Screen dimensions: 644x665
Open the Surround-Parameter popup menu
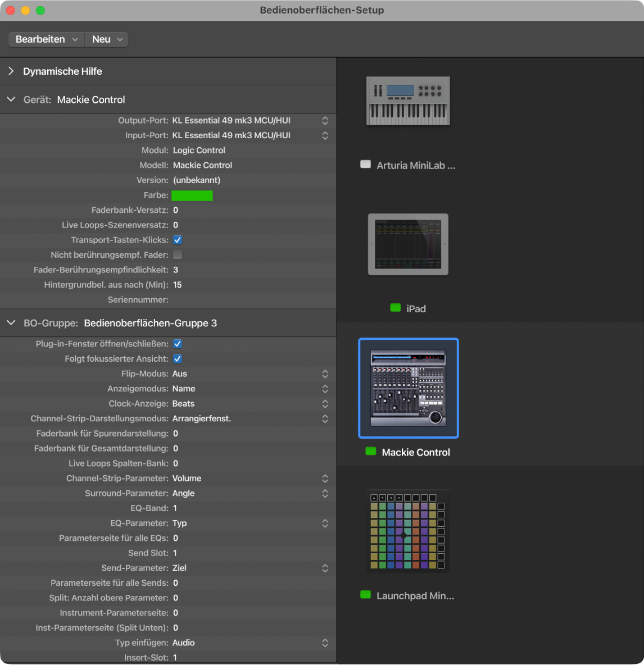[250, 493]
